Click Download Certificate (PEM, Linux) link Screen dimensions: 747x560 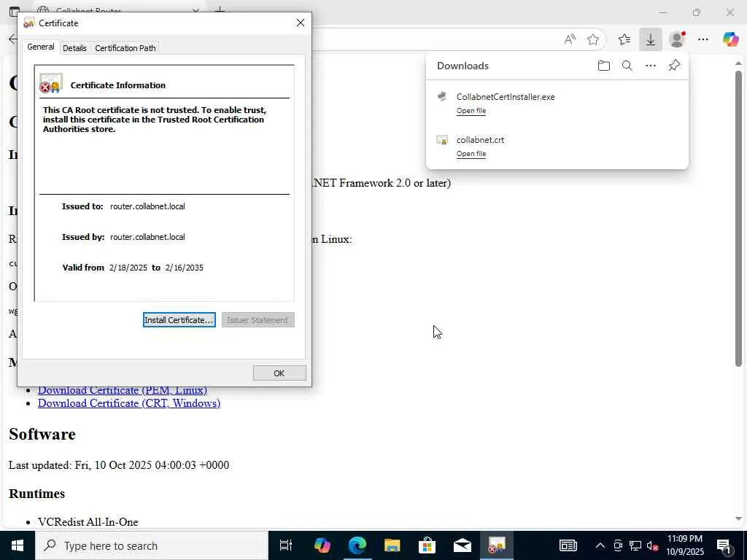tap(123, 390)
